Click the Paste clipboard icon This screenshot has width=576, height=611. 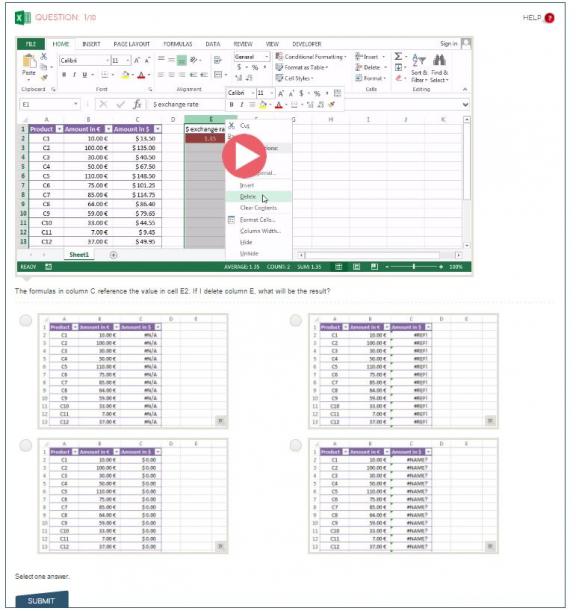[29, 61]
